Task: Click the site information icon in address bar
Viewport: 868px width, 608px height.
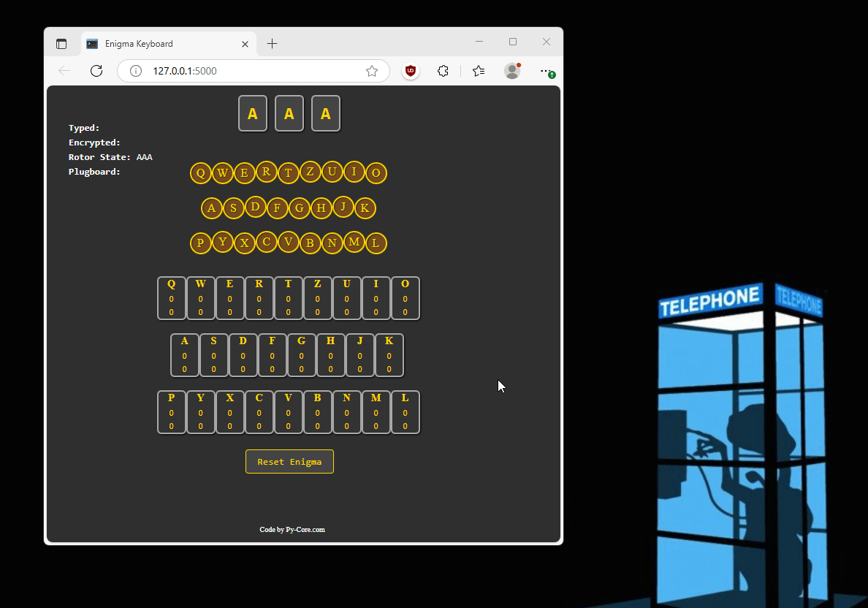Action: [135, 71]
